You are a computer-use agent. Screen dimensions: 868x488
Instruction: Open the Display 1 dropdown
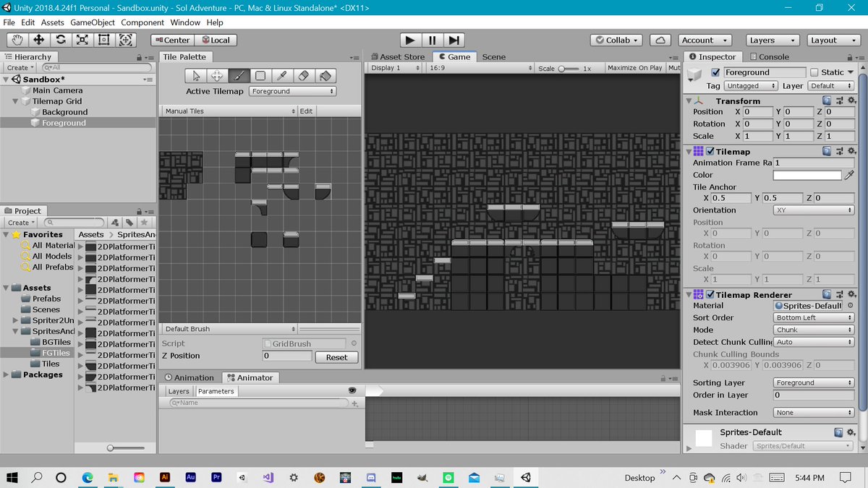(395, 68)
